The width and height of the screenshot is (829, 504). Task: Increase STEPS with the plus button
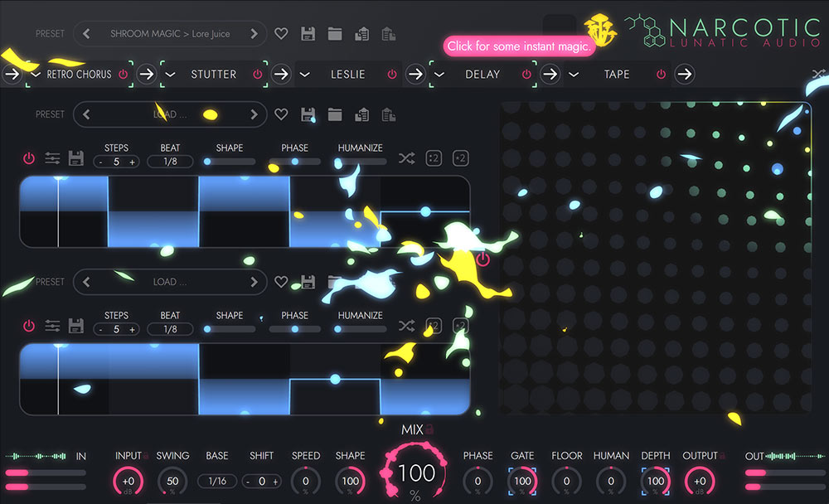click(x=133, y=162)
